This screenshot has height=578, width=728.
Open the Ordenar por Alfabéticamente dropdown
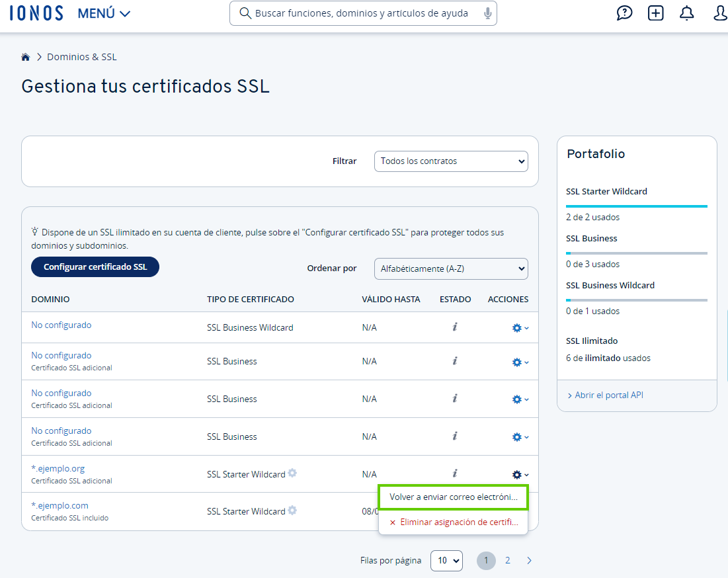tap(451, 268)
